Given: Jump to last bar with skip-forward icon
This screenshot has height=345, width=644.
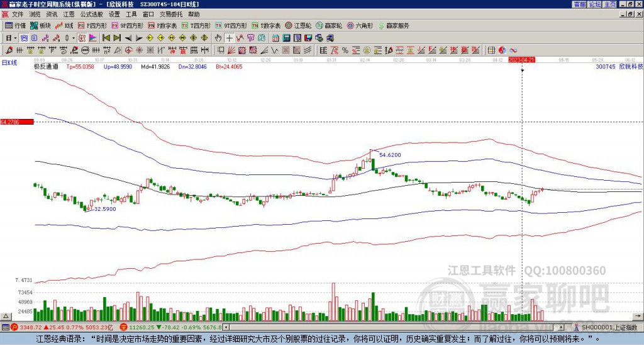Looking at the screenshot, I should click(x=117, y=38).
